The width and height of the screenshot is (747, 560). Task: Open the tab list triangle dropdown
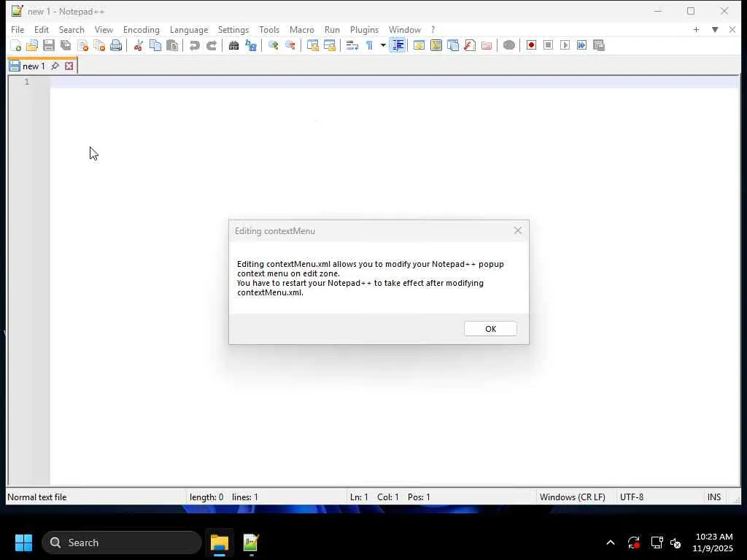(715, 29)
